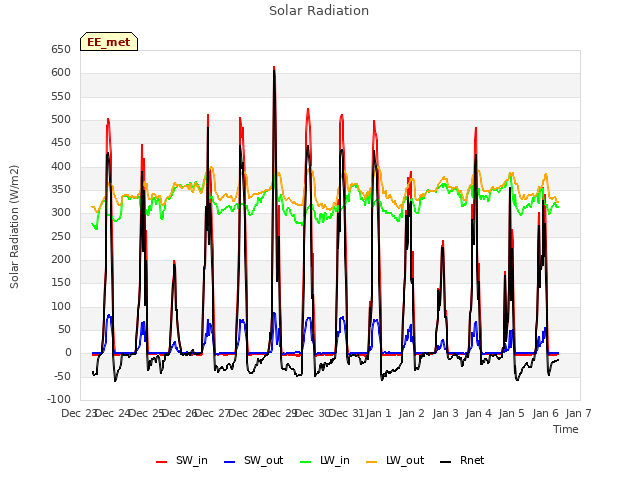Click the 400 y-axis tick label
The height and width of the screenshot is (480, 640).
[61, 166]
